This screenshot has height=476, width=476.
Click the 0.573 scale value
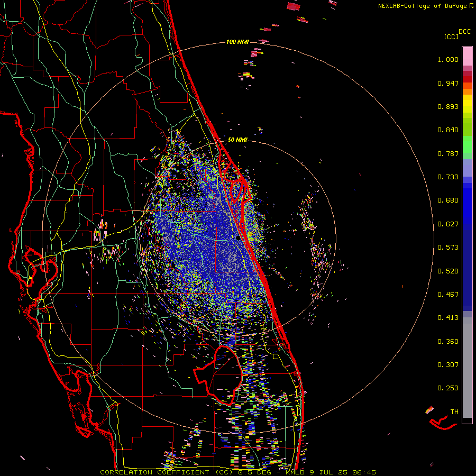[x=448, y=248]
